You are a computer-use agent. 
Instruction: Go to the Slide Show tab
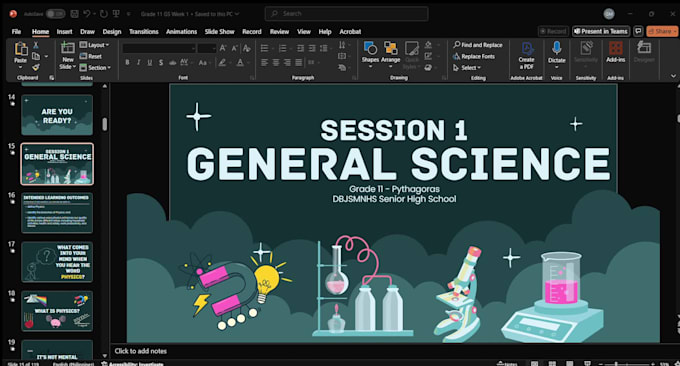click(219, 32)
